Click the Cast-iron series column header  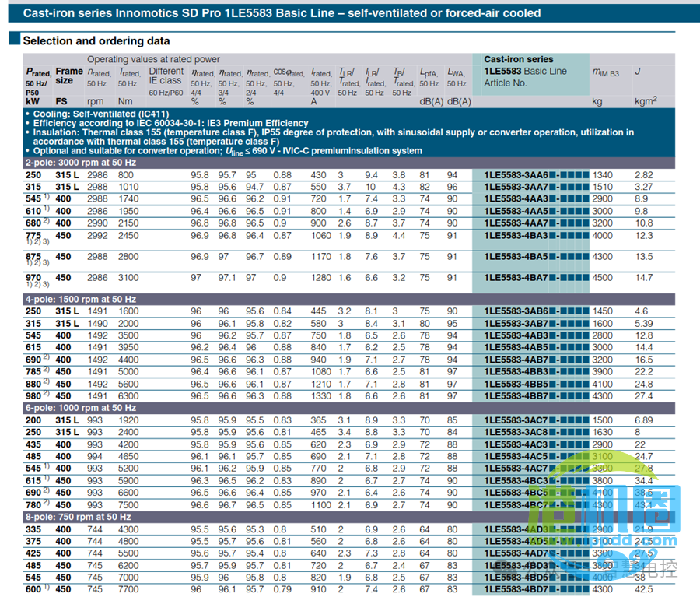(519, 59)
